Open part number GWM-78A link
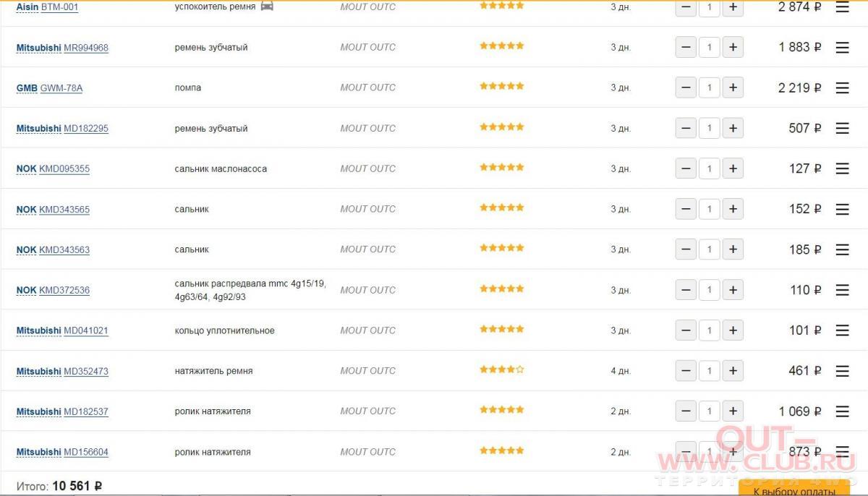This screenshot has height=496, width=868. 61,88
